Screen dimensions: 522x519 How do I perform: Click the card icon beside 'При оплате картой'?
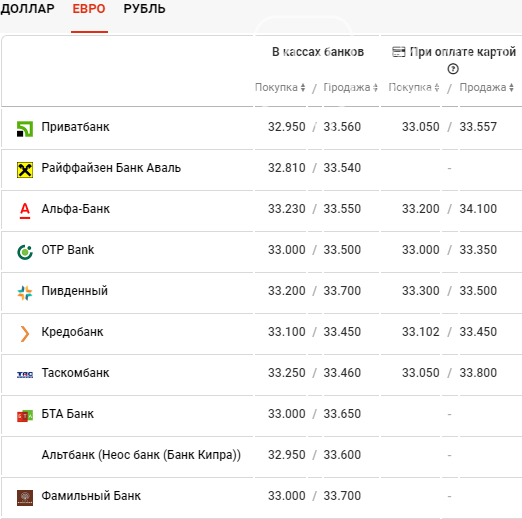point(398,52)
